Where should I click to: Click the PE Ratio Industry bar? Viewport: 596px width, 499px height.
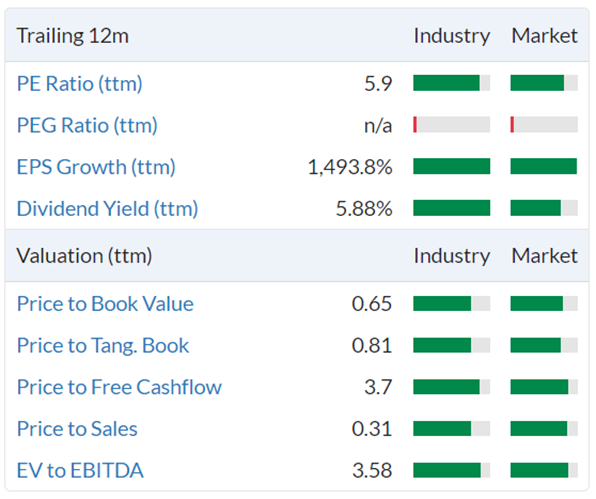452,83
